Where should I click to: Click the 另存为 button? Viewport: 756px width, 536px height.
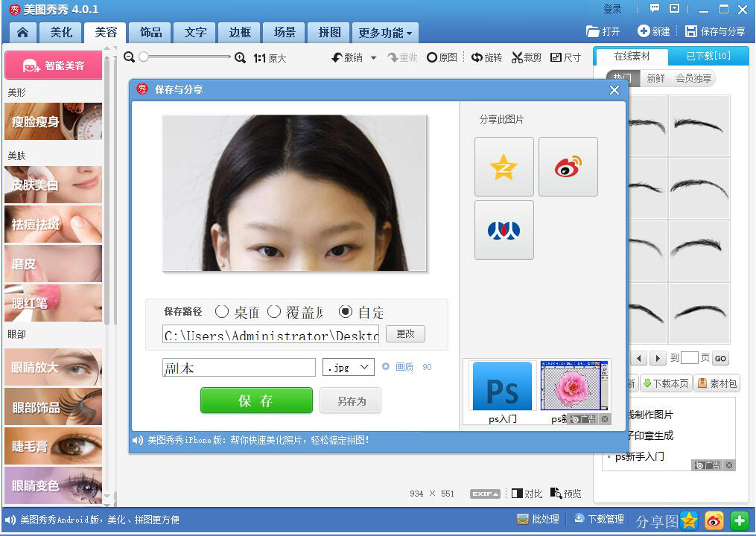[x=351, y=401]
